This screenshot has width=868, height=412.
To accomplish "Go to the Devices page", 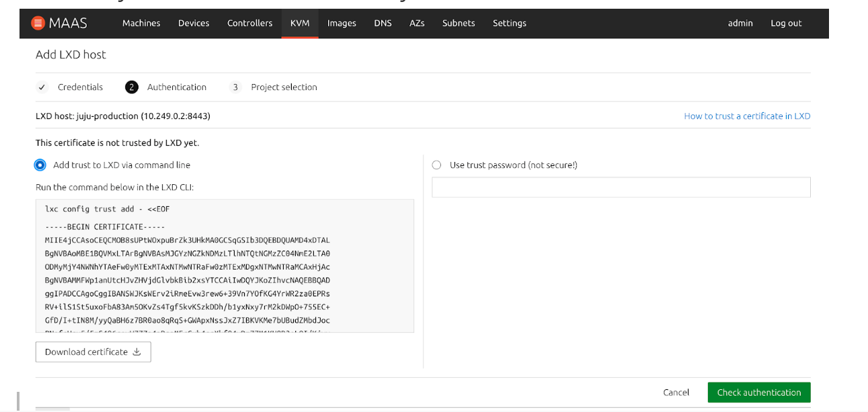I will click(194, 23).
